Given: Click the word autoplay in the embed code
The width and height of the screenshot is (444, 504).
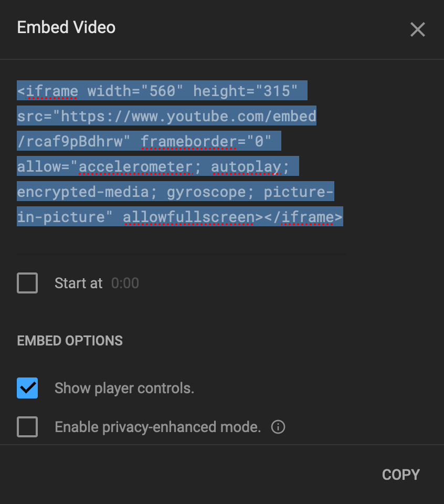Looking at the screenshot, I should tap(246, 167).
